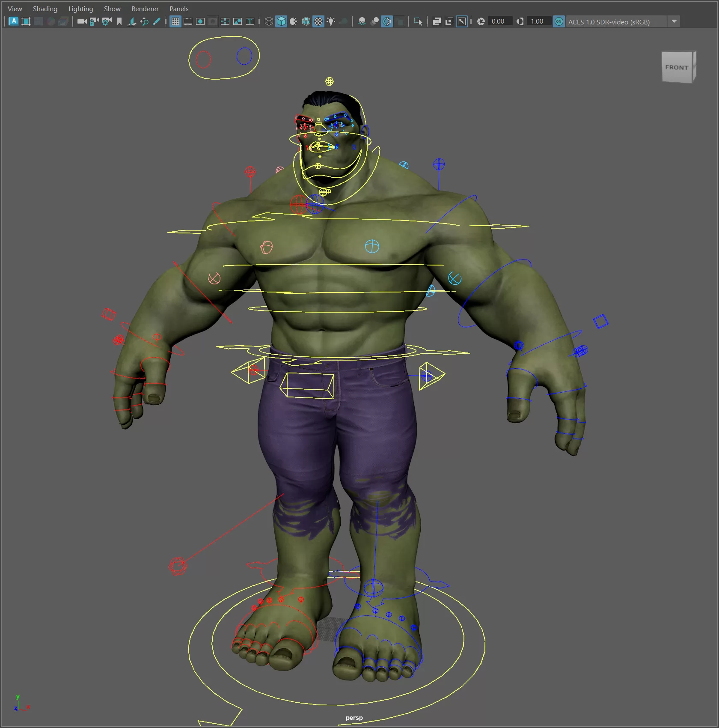Click the Lock Camera icon
The width and height of the screenshot is (719, 728).
(94, 21)
